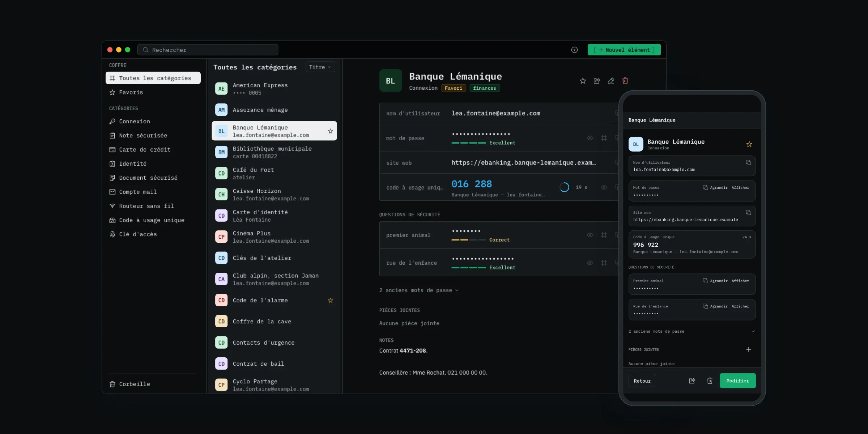The width and height of the screenshot is (868, 434).
Task: Reveal code à usage unique eye icon
Action: (604, 187)
